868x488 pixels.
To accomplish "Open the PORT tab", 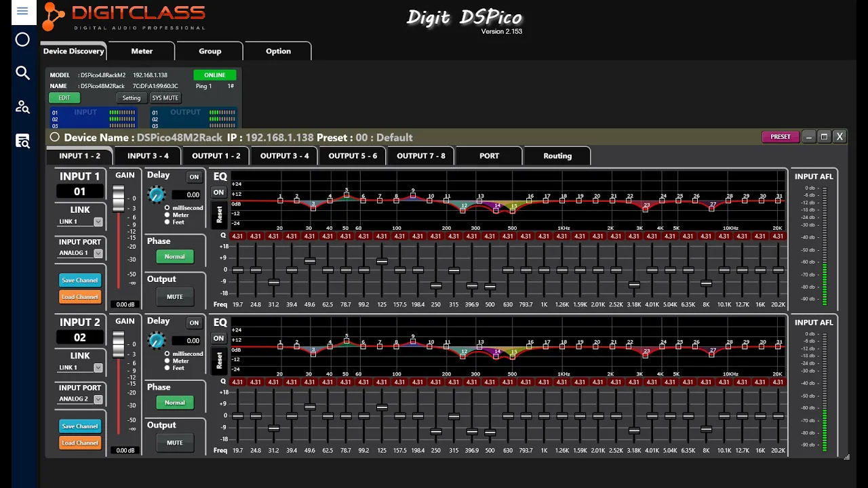I will point(489,156).
